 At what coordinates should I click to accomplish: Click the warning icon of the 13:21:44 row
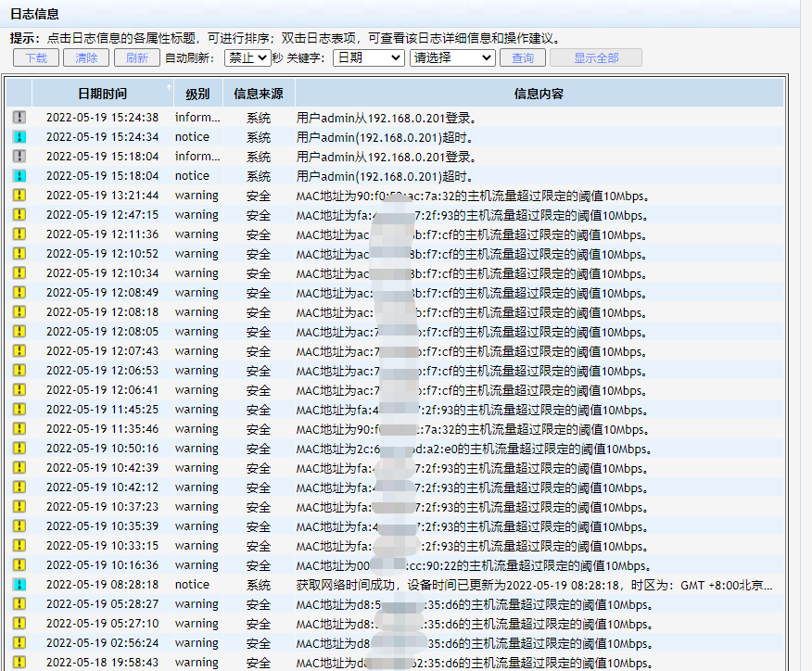(19, 196)
